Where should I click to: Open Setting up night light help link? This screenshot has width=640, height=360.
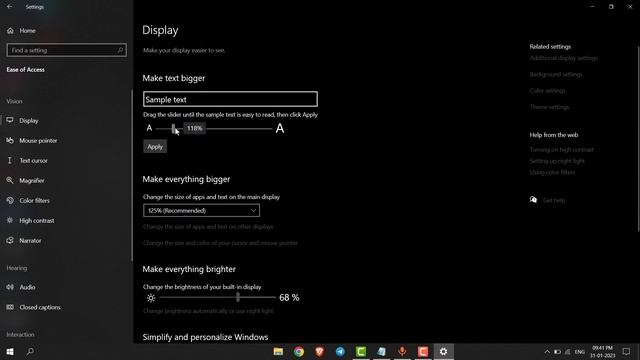[557, 161]
